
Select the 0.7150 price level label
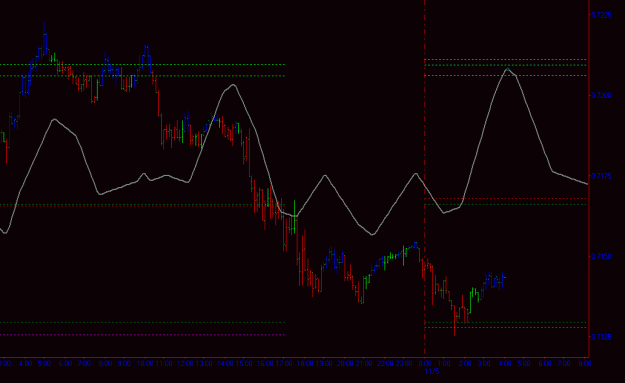point(601,256)
